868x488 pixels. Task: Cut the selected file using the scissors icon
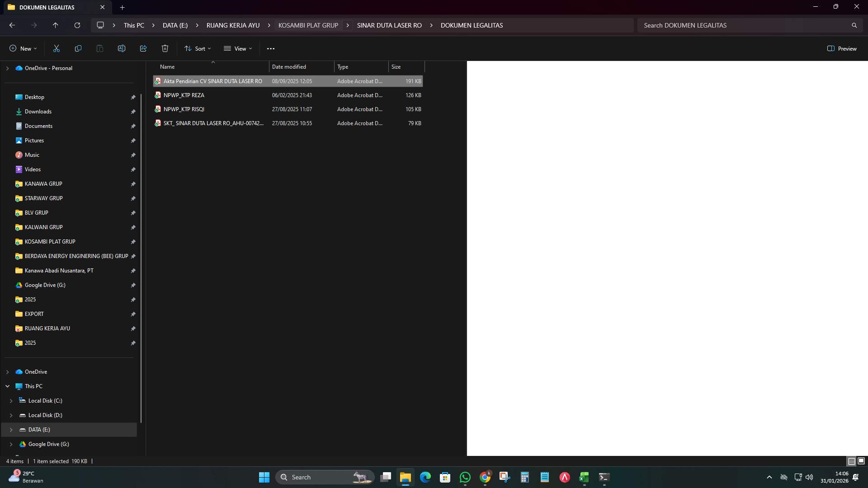pyautogui.click(x=56, y=48)
